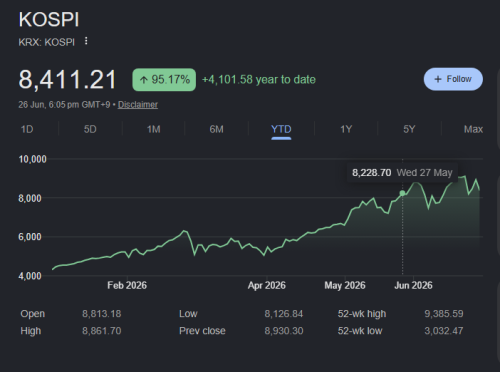This screenshot has height=372, width=500.
Task: Click the KOSPI title heading
Action: pyautogui.click(x=49, y=20)
